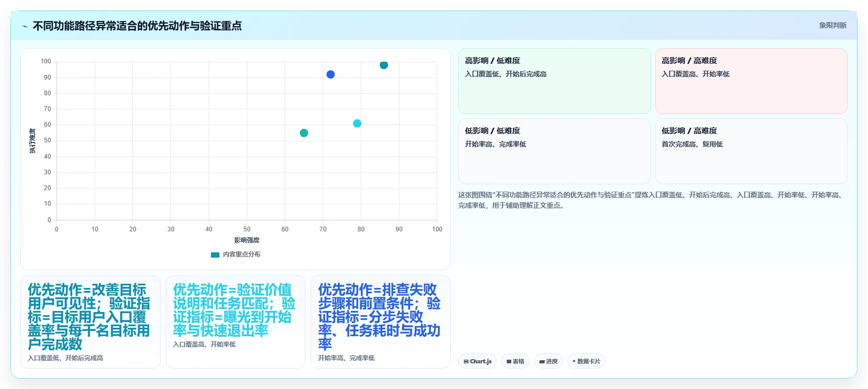
Task: Click the 入口覆盖高、开始率低 text in red card
Action: pyautogui.click(x=695, y=74)
